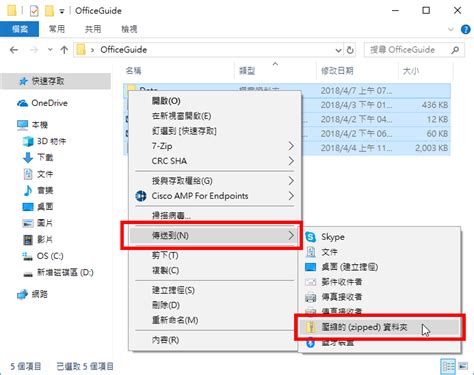Click the blue help question-mark icon
The image size is (474, 375).
pyautogui.click(x=465, y=30)
